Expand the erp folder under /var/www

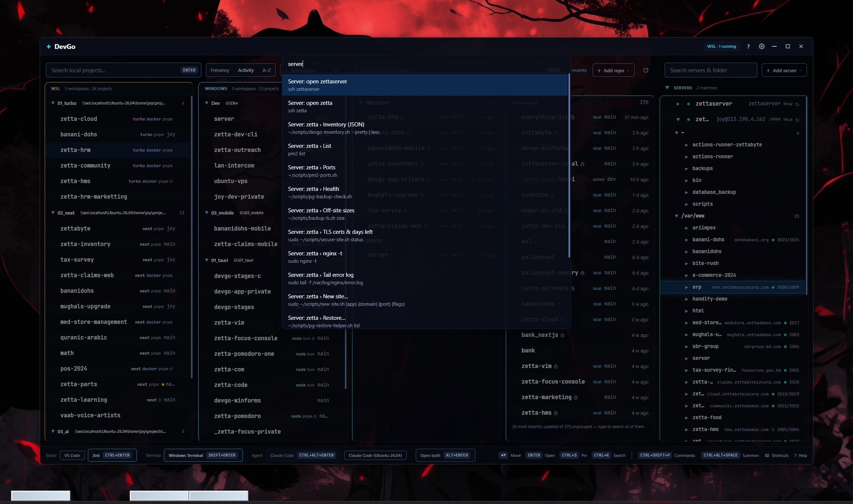[686, 287]
